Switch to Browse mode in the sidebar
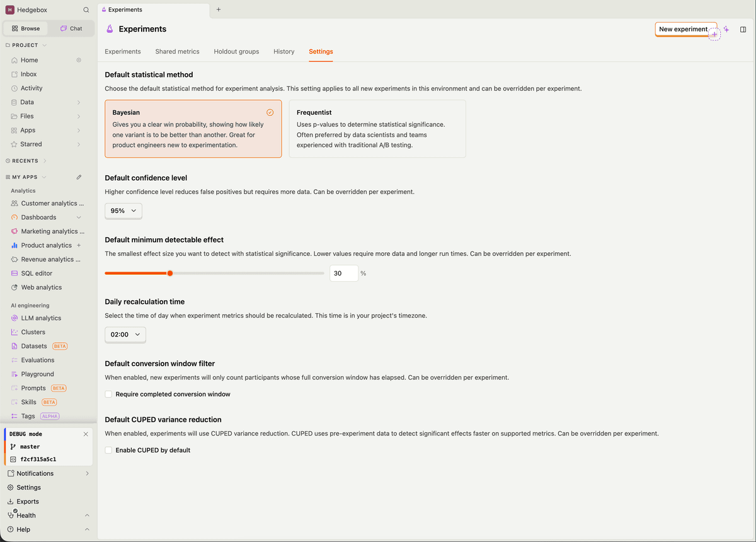The width and height of the screenshot is (756, 542). tap(26, 28)
